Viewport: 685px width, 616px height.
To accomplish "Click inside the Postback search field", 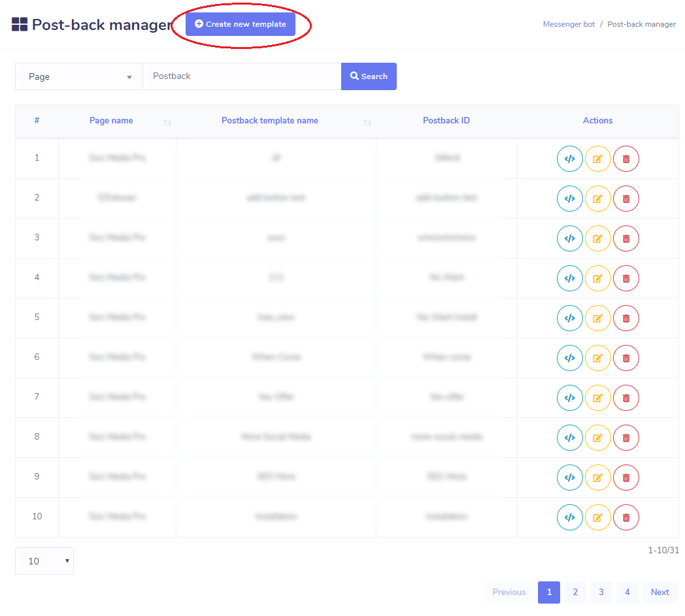I will pos(242,76).
